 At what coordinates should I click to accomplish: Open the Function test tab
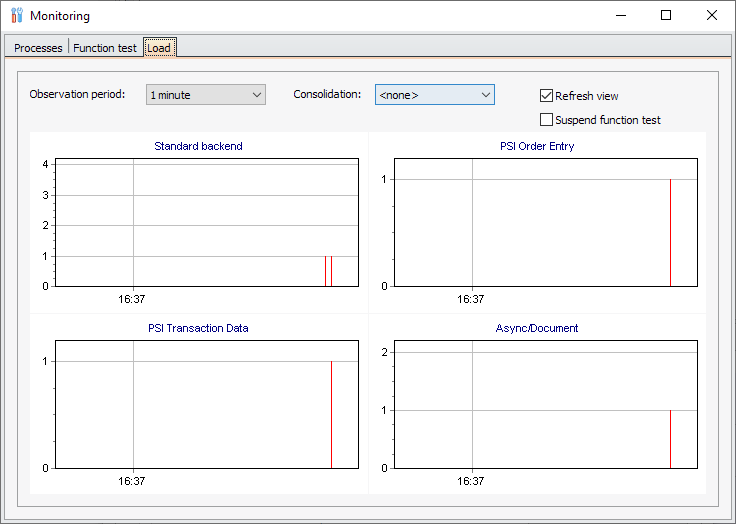[105, 48]
